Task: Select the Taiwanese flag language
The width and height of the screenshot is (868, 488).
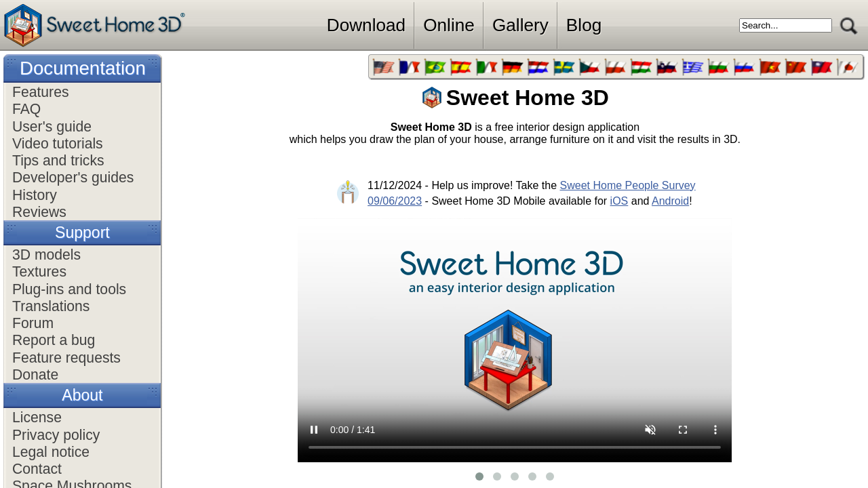Action: (822, 67)
